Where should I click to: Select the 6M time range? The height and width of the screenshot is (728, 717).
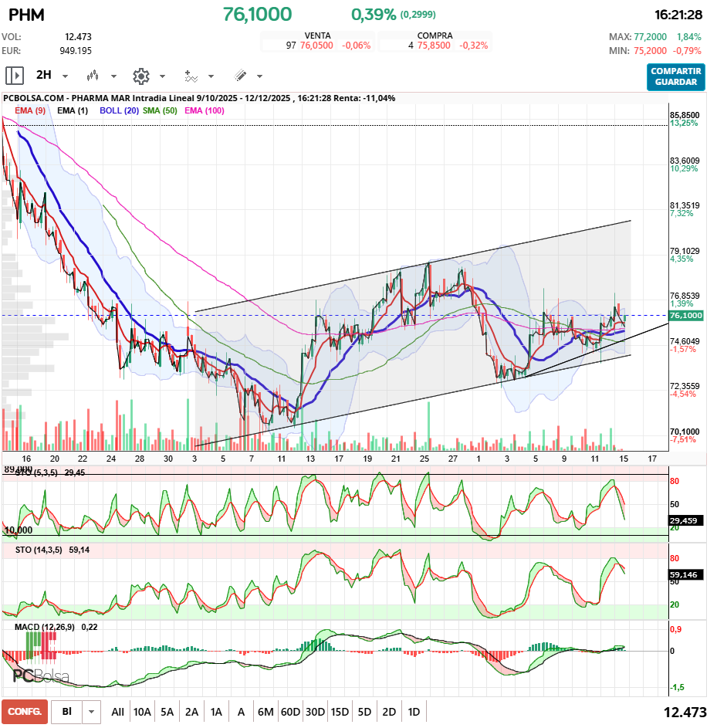coord(265,711)
